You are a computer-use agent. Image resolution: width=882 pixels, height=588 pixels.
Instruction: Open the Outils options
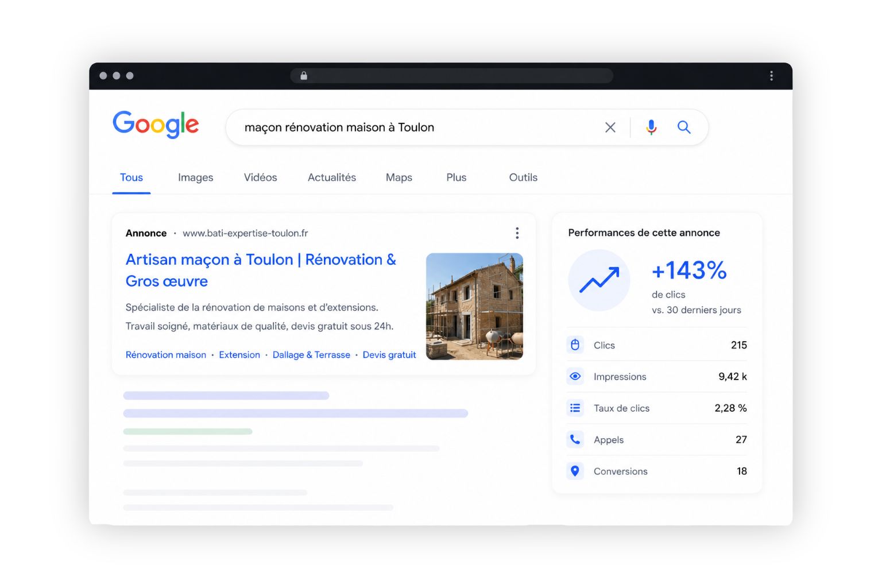pyautogui.click(x=523, y=177)
